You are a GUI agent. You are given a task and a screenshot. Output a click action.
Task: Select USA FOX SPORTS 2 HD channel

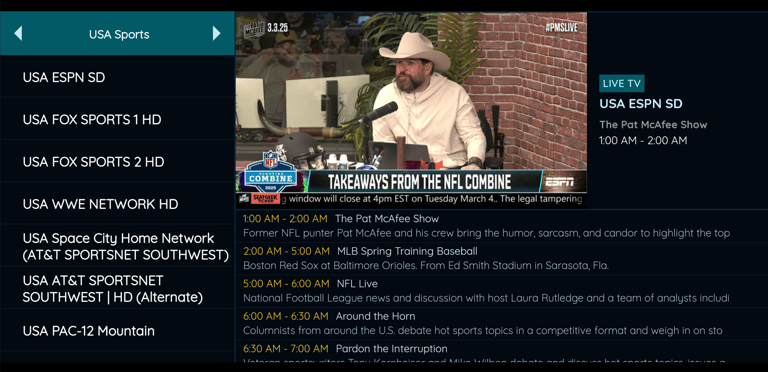[117, 162]
